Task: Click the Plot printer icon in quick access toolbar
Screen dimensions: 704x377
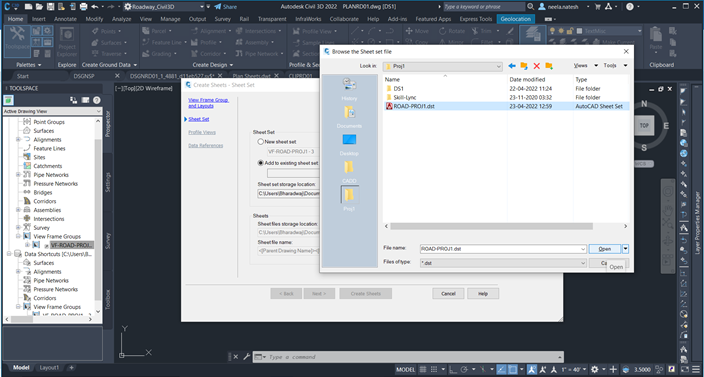Action: pyautogui.click(x=84, y=7)
